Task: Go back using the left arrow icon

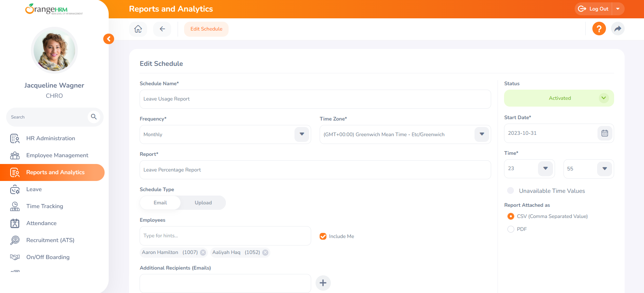Action: click(162, 29)
